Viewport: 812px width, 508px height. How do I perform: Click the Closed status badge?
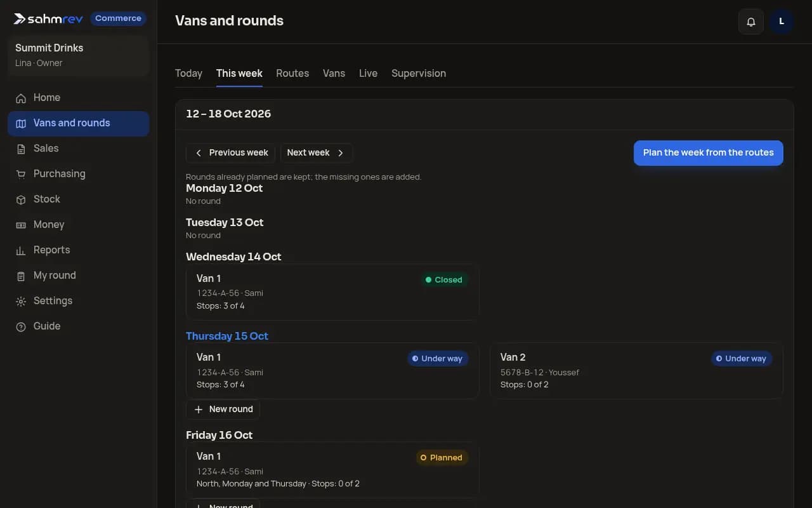(444, 280)
